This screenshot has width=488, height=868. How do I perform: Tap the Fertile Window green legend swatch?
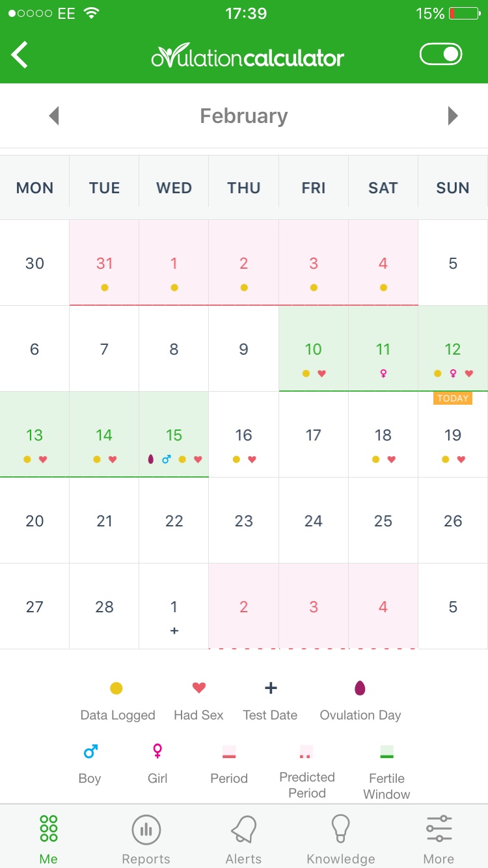click(x=387, y=752)
